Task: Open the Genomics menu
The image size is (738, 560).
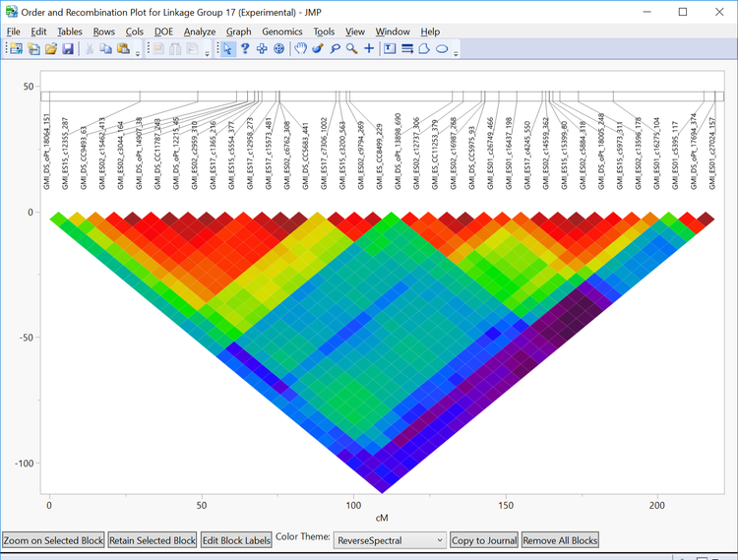Action: (x=282, y=31)
